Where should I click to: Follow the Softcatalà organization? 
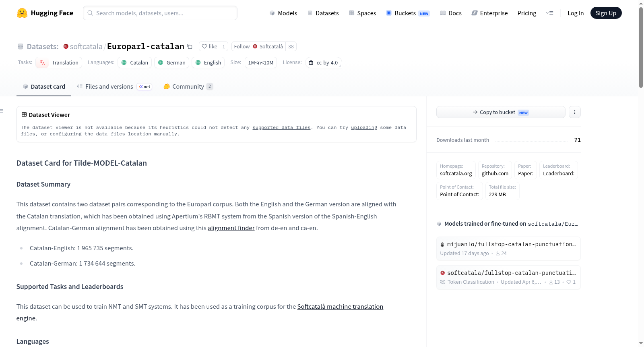tap(258, 46)
